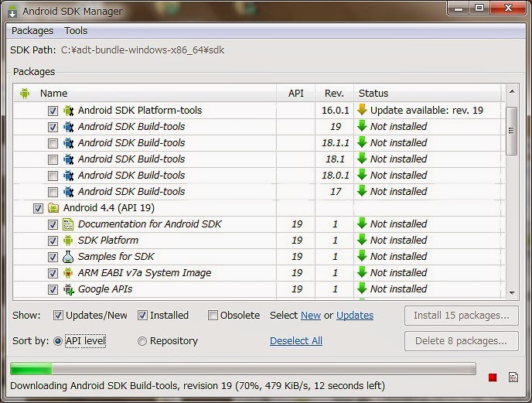Open the Packages menu
532x403 pixels.
(32, 31)
